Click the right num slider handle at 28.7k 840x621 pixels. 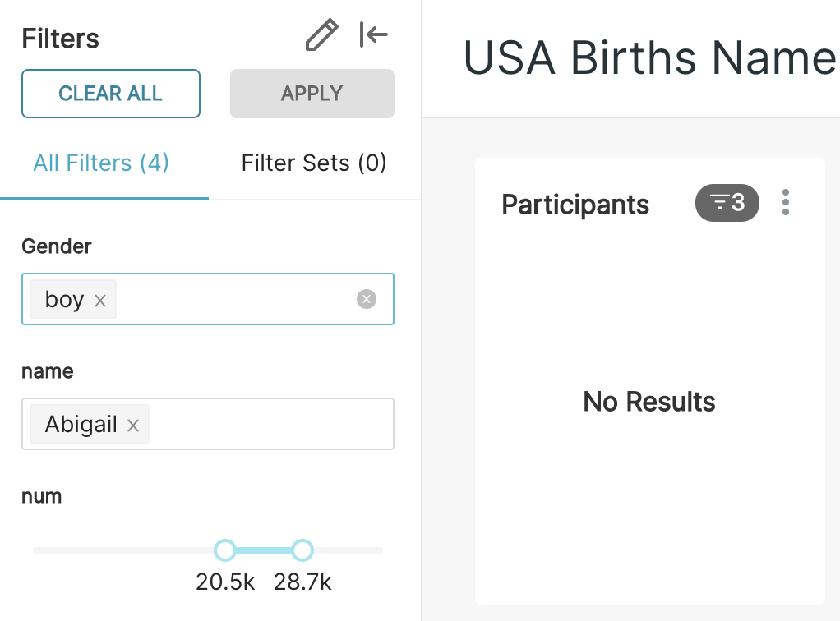302,550
